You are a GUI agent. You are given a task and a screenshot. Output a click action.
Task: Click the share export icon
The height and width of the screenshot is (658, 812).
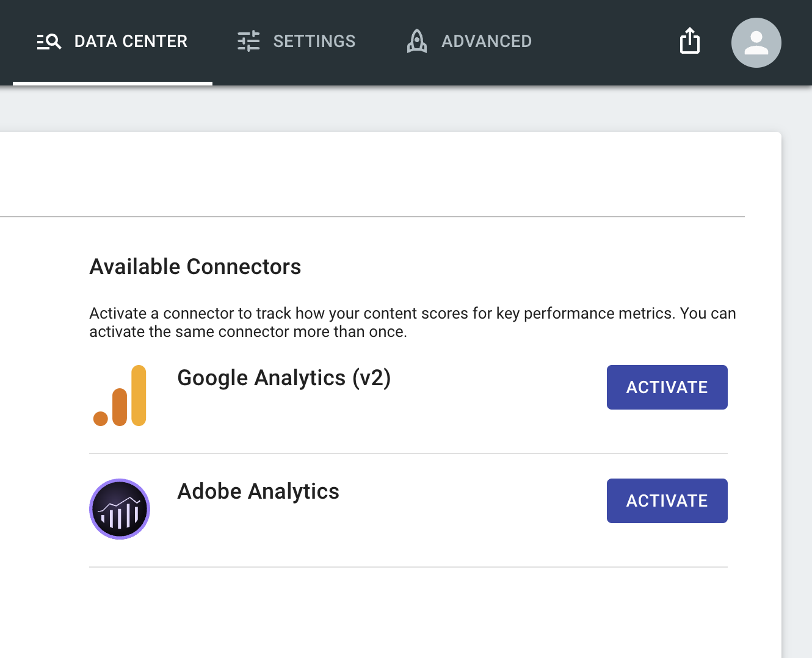click(690, 41)
